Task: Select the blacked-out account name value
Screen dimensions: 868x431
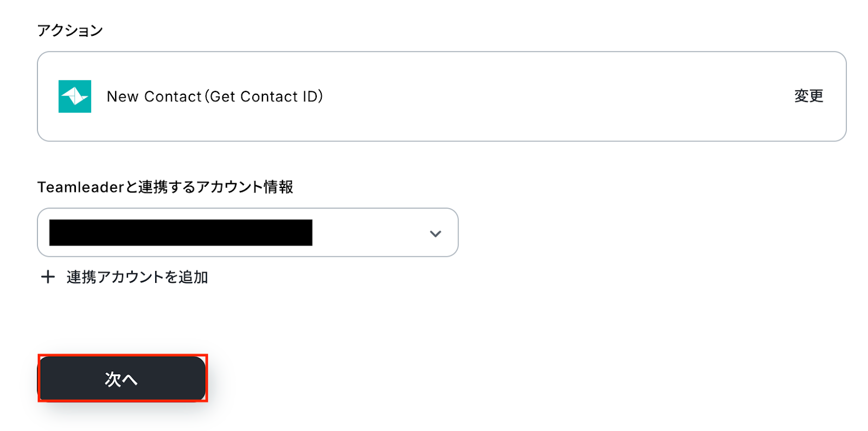Action: point(181,233)
